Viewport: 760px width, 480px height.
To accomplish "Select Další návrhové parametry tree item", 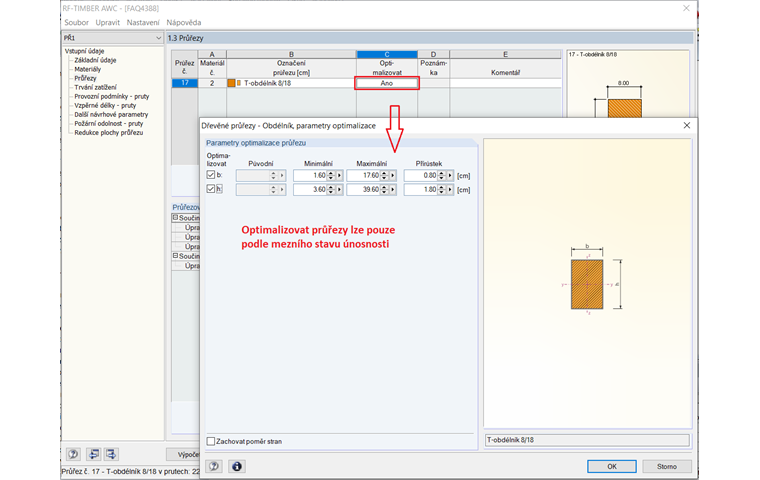I will [111, 114].
